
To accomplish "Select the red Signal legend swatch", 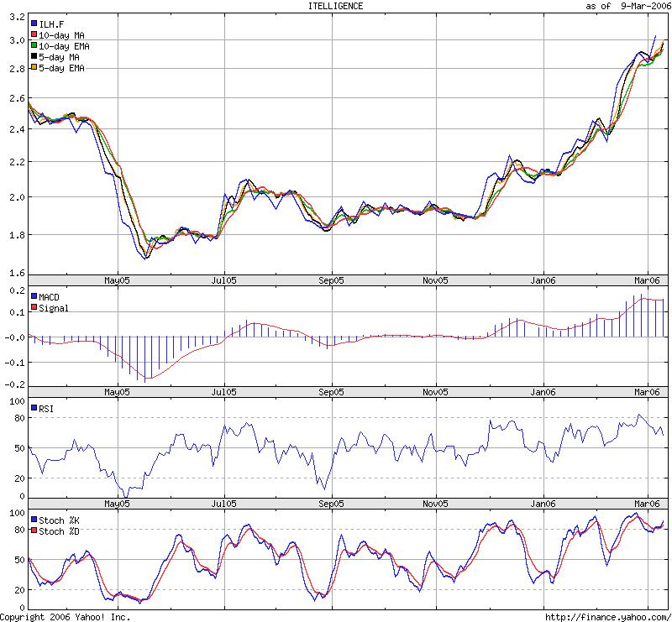I will click(x=33, y=308).
